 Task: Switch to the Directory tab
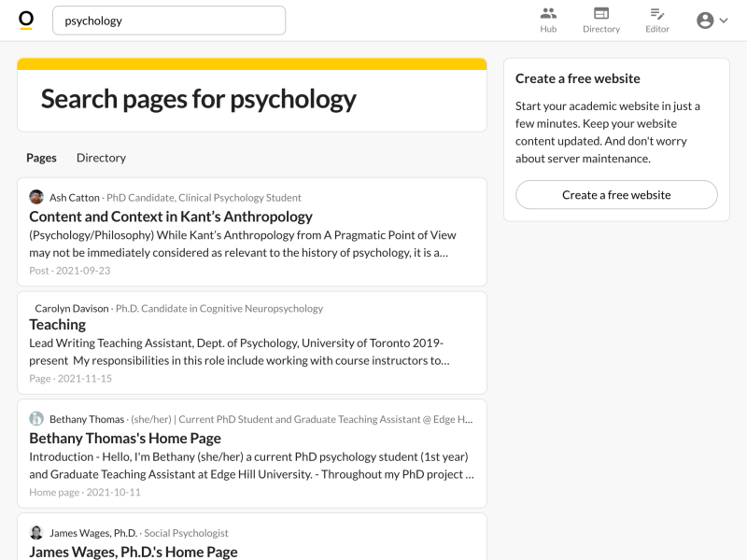pyautogui.click(x=101, y=158)
